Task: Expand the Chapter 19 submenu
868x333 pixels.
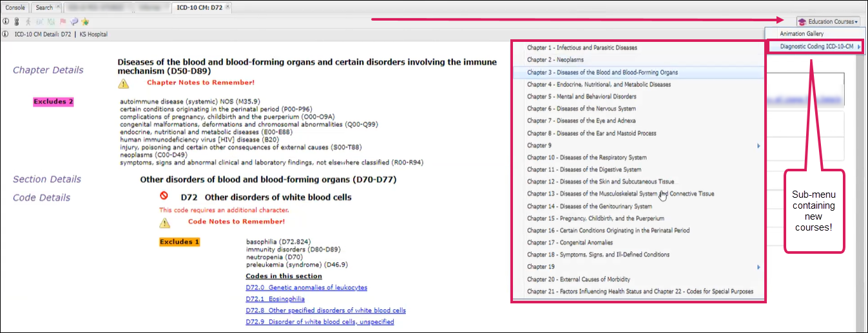Action: coord(758,267)
